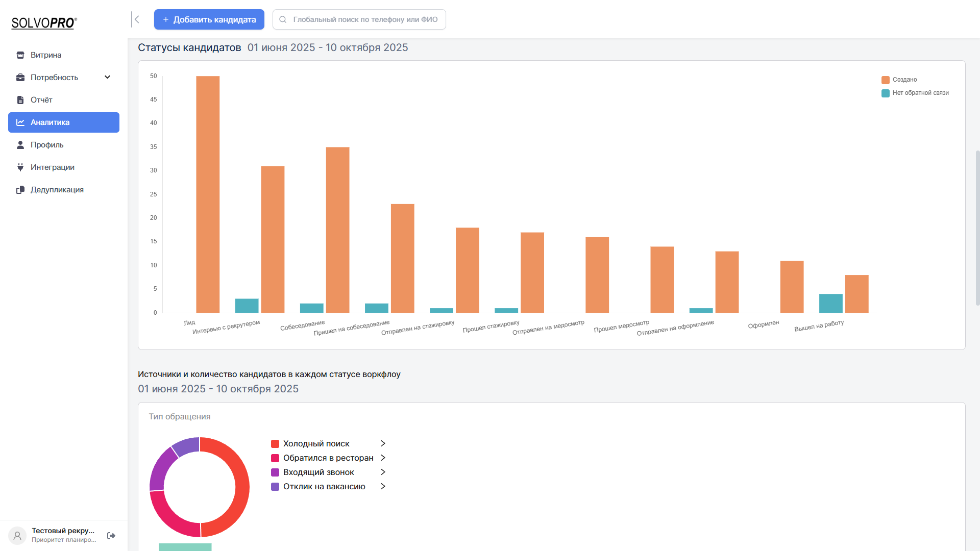The height and width of the screenshot is (551, 980).
Task: Focus the global search by phone field
Action: 364,19
